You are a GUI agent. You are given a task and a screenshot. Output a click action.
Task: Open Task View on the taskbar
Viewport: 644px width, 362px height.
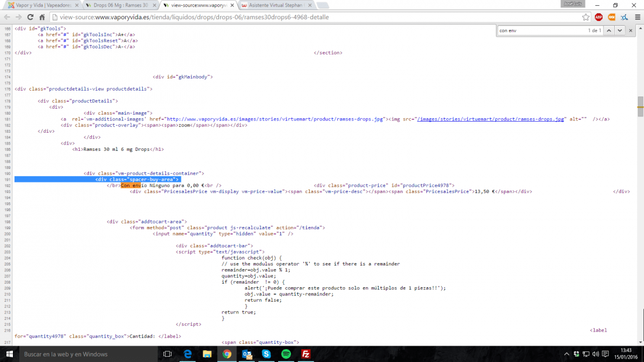coord(167,354)
